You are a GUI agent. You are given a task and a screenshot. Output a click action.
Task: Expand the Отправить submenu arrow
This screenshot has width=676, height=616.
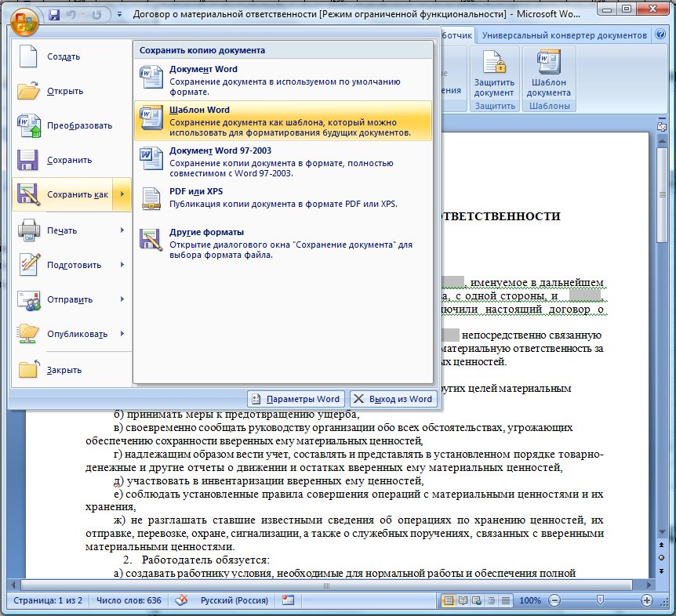tap(122, 299)
